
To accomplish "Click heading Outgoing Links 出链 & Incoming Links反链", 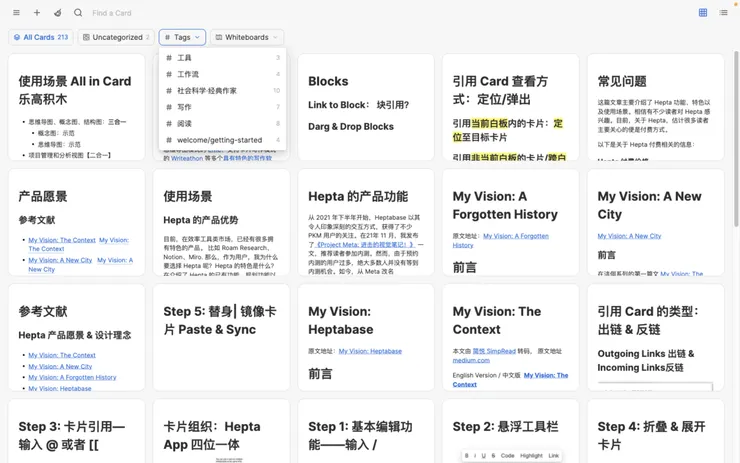I will 646,361.
